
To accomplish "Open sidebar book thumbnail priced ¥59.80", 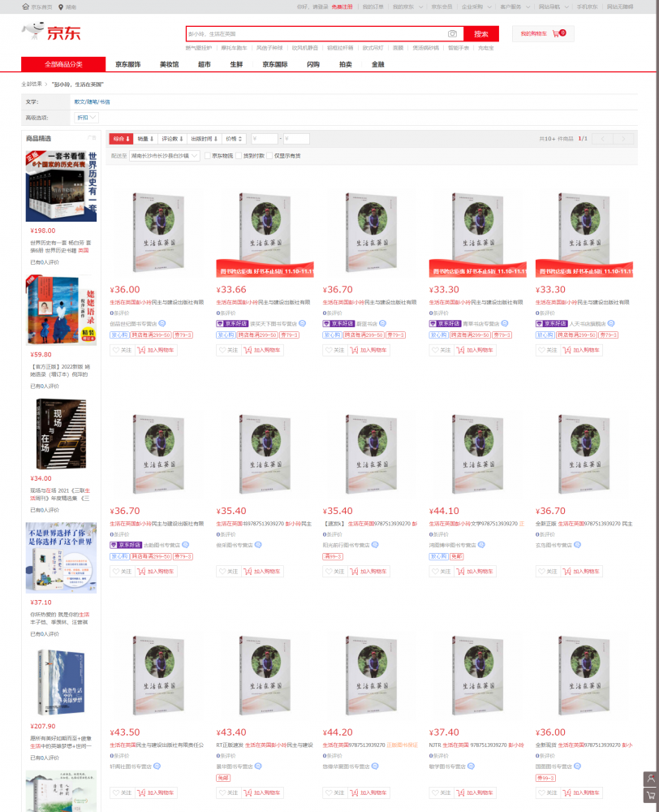I will pyautogui.click(x=61, y=310).
